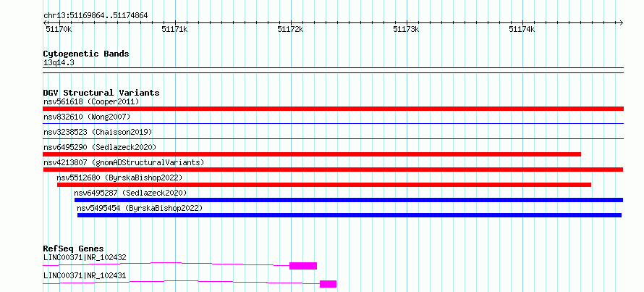Open variant nsv6495290 (Sedlazeck2020) label

point(100,147)
